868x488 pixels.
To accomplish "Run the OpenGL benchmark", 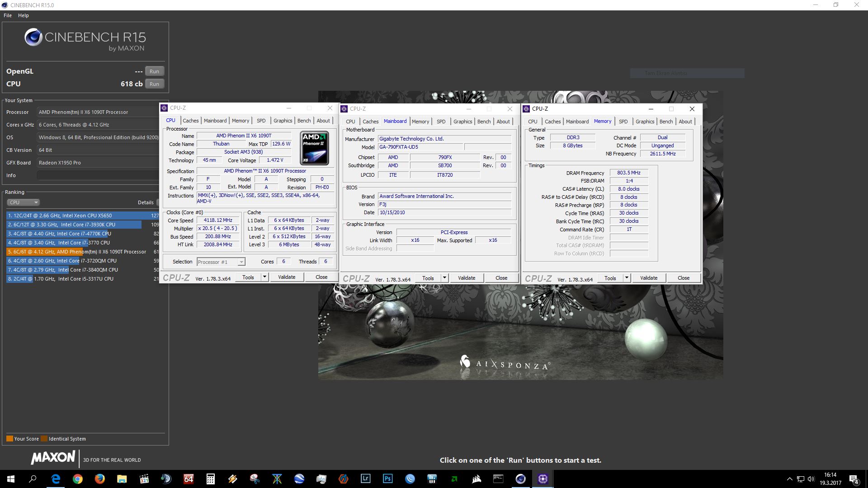I will [155, 71].
